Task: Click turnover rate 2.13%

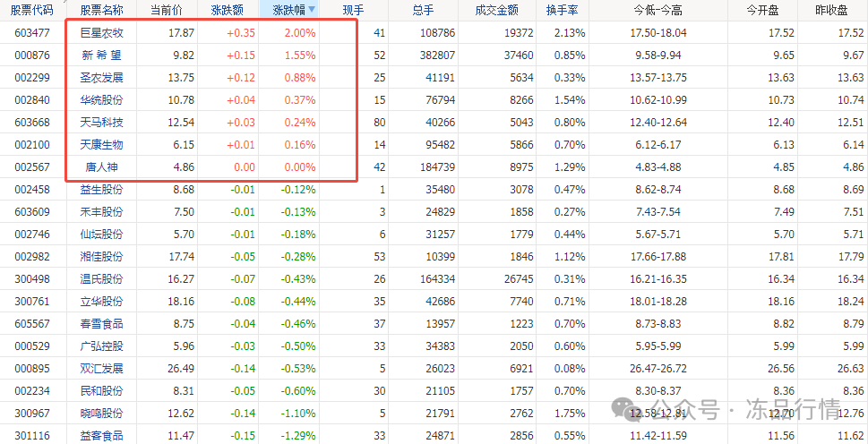Action: pyautogui.click(x=570, y=33)
